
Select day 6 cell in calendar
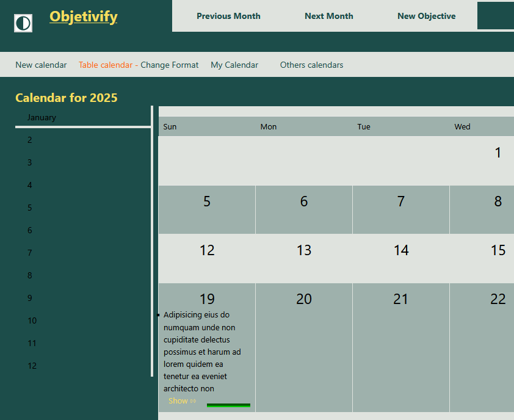pyautogui.click(x=304, y=209)
